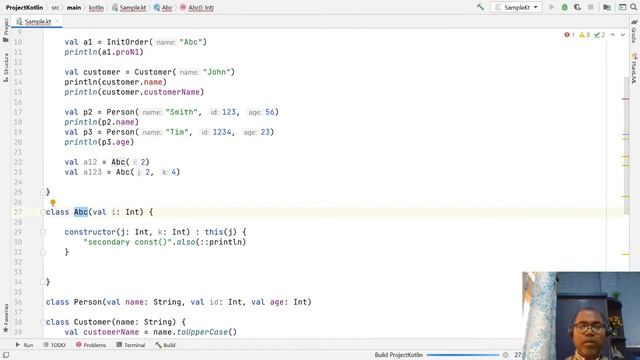The width and height of the screenshot is (640, 360).
Task: Open the Build tool window button
Action: pyautogui.click(x=165, y=345)
